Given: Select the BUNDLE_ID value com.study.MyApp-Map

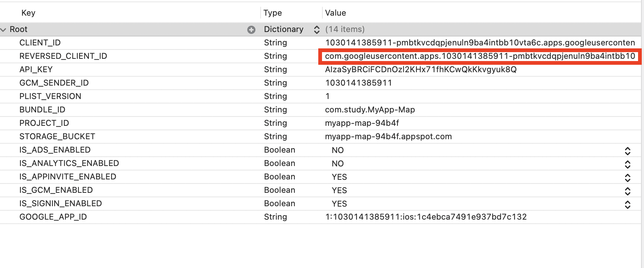Looking at the screenshot, I should (370, 110).
